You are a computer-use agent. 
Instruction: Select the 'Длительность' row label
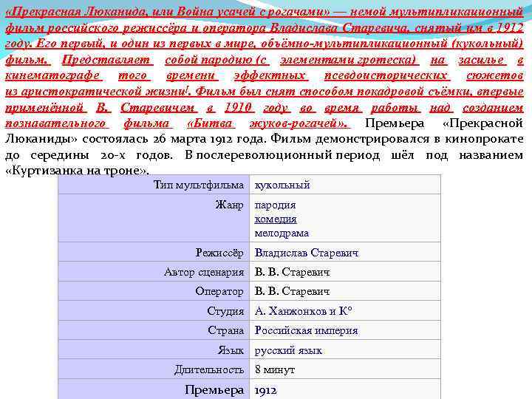click(209, 369)
